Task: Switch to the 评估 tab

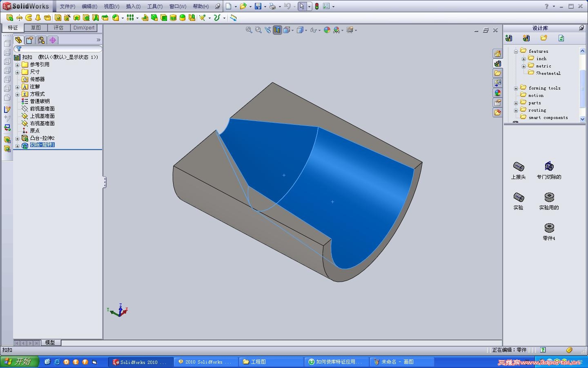Action: click(x=59, y=28)
